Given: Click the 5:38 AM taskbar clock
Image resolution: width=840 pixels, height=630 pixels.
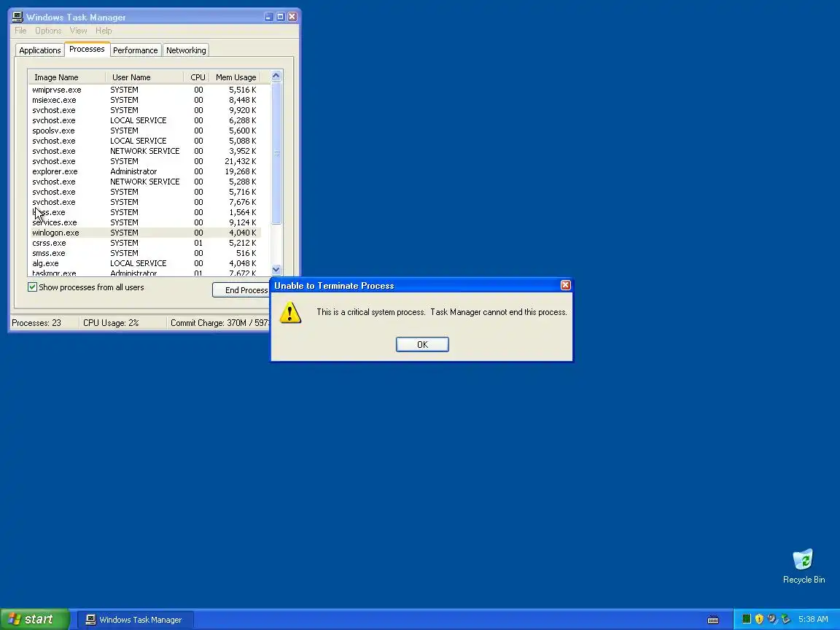Looking at the screenshot, I should click(813, 619).
